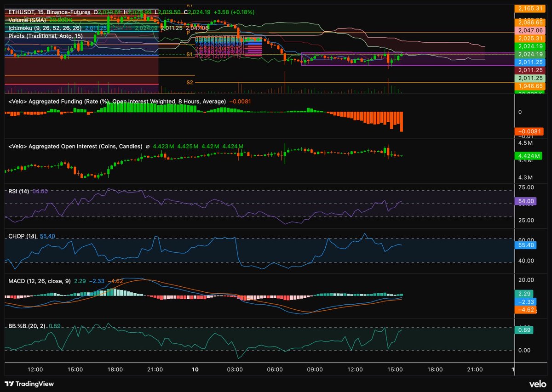
Task: Select the Velo Aggregated Funding indicator title
Action: (117, 101)
